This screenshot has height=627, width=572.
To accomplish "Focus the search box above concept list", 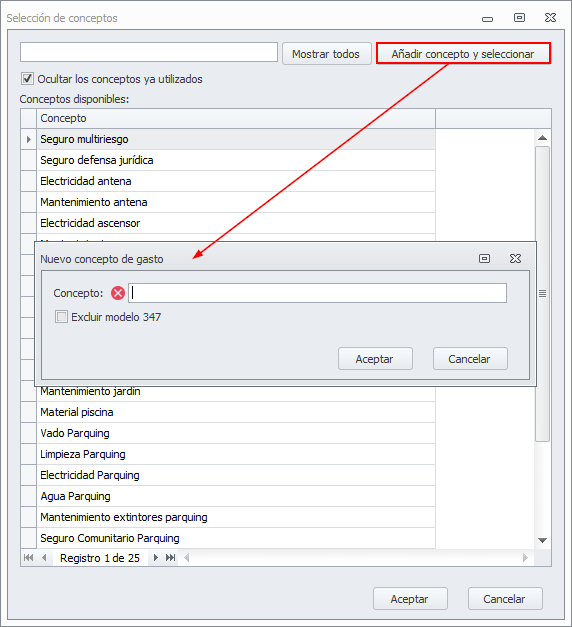I will (149, 52).
